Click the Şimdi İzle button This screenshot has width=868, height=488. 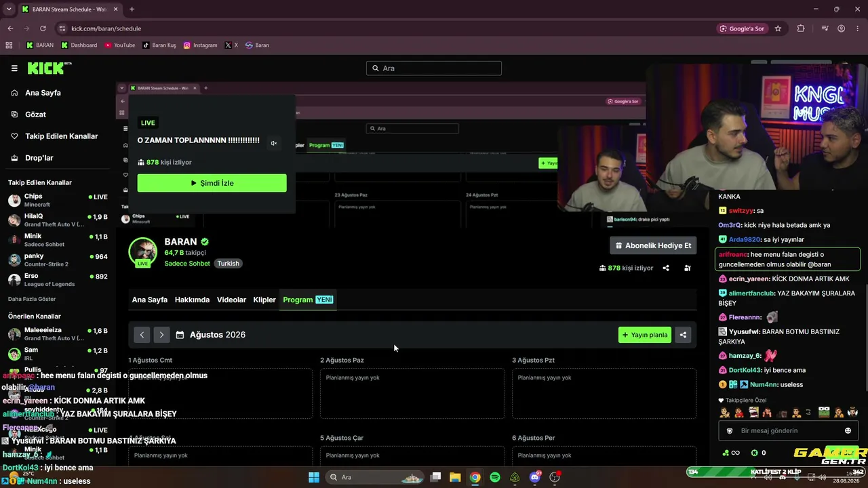212,183
